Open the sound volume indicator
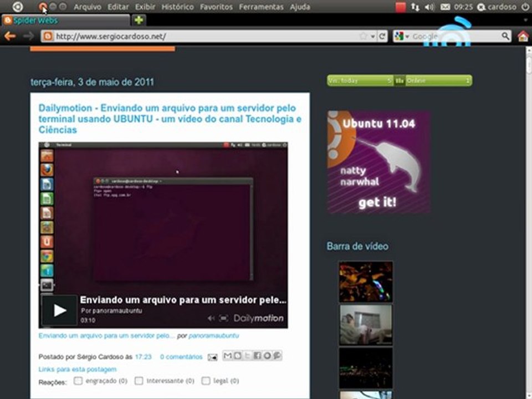Image resolution: width=532 pixels, height=399 pixels. click(x=429, y=7)
